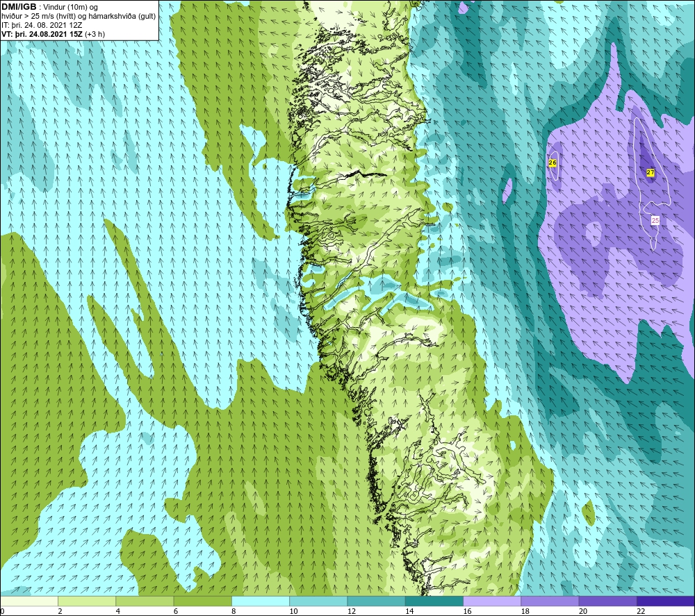Click the 4-6 m/s green legend swatch

click(145, 601)
